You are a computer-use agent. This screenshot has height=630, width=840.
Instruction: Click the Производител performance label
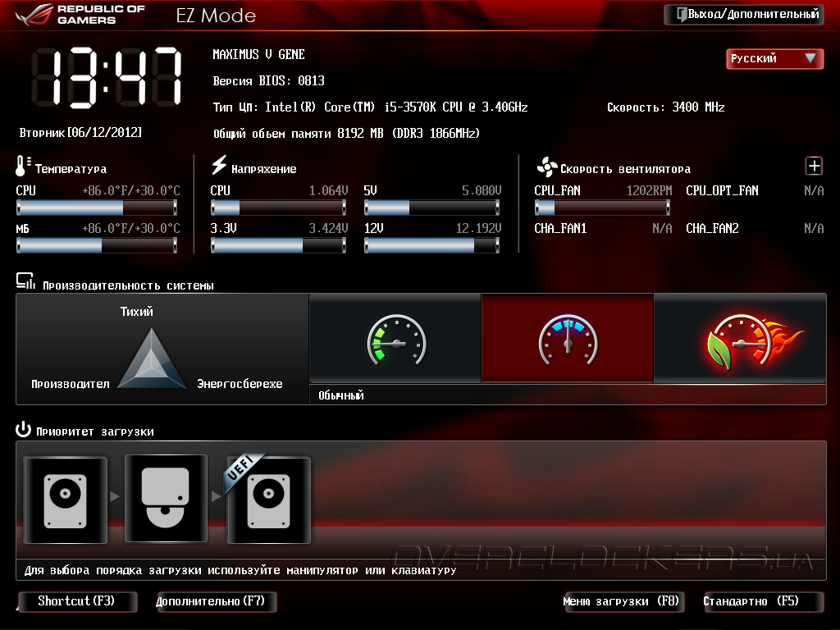point(71,384)
